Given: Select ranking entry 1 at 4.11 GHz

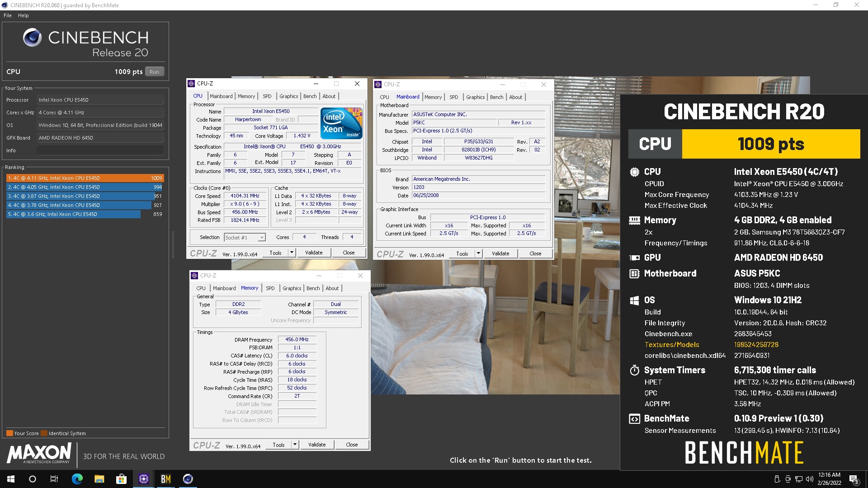Looking at the screenshot, I should (85, 178).
